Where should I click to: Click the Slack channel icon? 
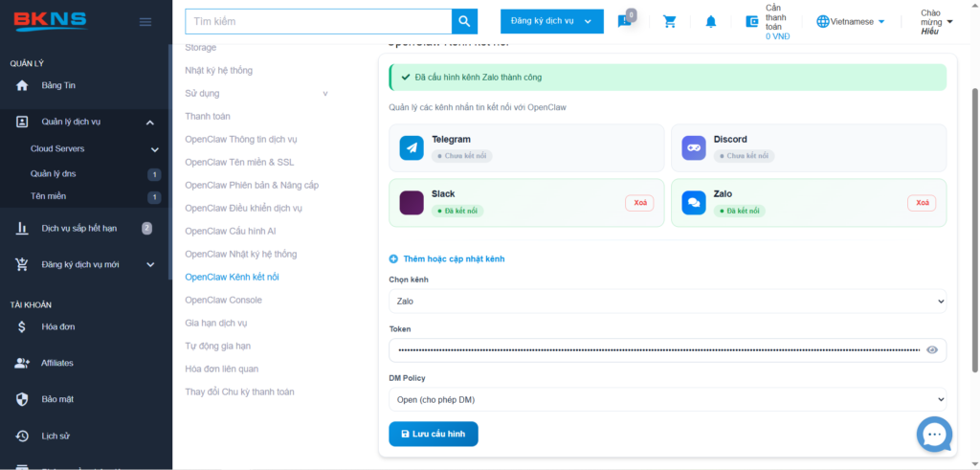pyautogui.click(x=412, y=203)
